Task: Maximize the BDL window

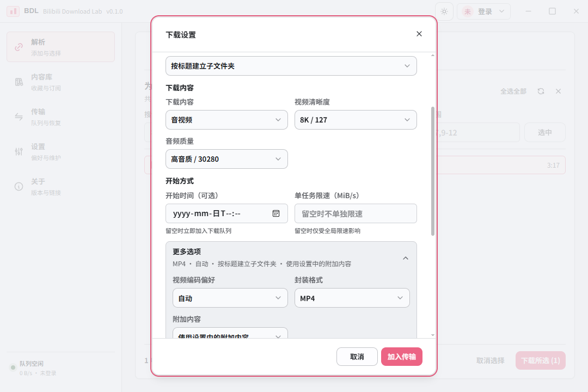Action: 553,11
